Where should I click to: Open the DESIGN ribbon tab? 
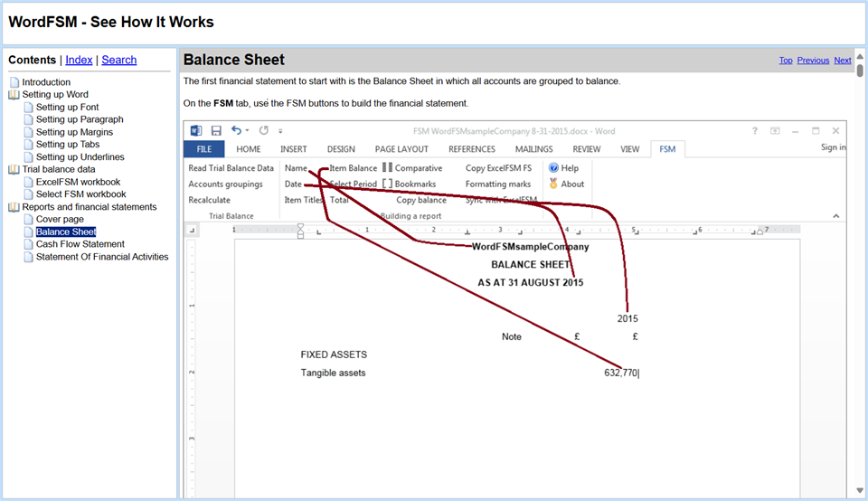tap(341, 149)
